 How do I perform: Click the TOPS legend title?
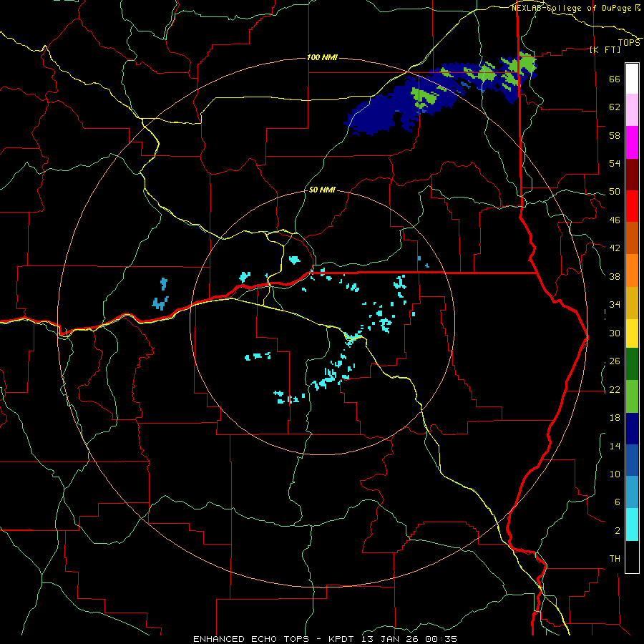click(629, 43)
